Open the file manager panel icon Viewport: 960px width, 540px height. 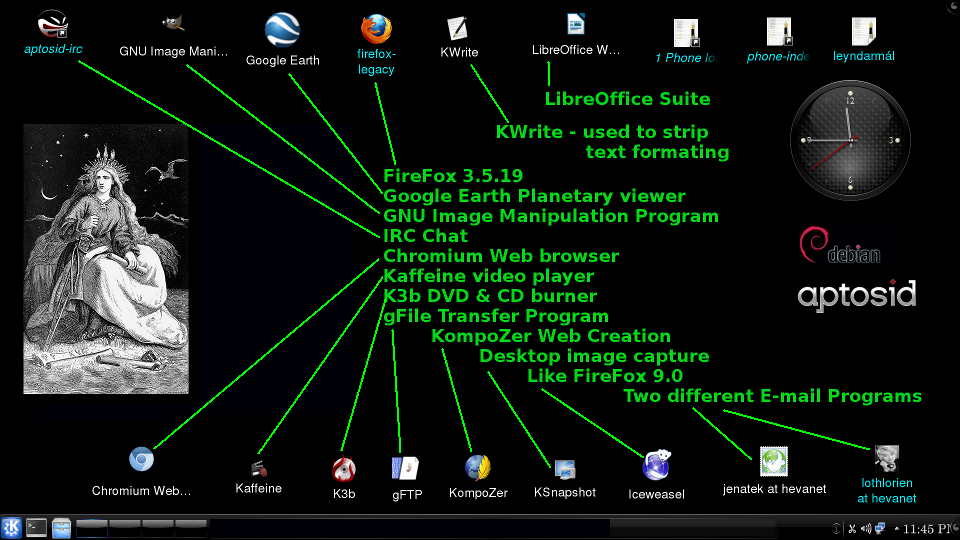[x=61, y=528]
